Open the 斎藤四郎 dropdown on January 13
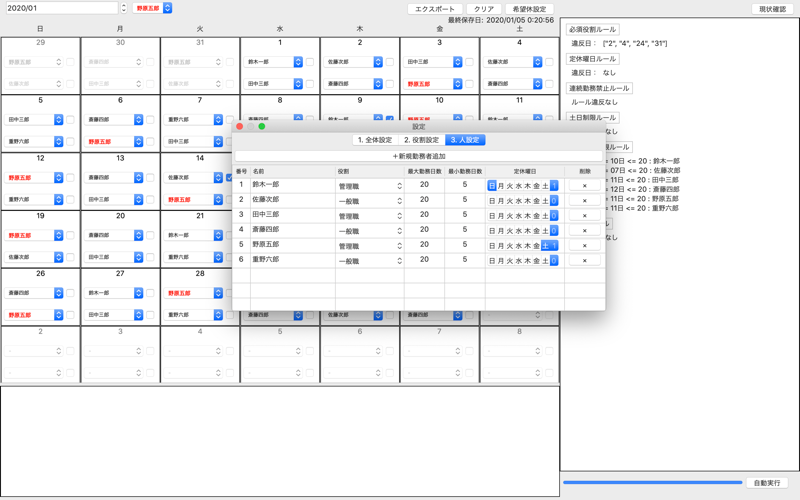 coord(114,178)
